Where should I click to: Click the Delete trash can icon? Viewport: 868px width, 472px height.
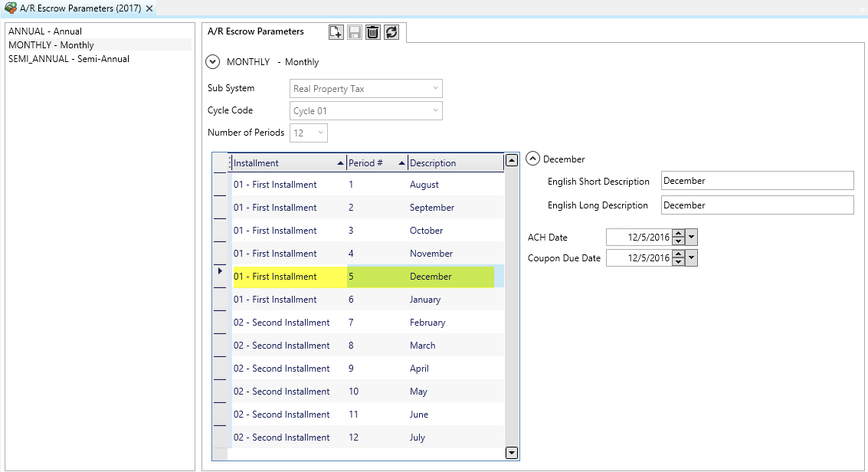[x=373, y=32]
